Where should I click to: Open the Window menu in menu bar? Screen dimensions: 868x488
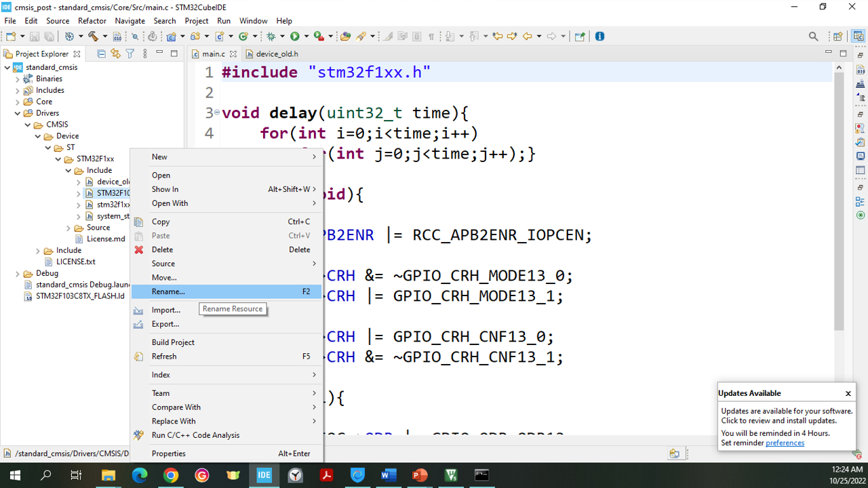[x=253, y=21]
